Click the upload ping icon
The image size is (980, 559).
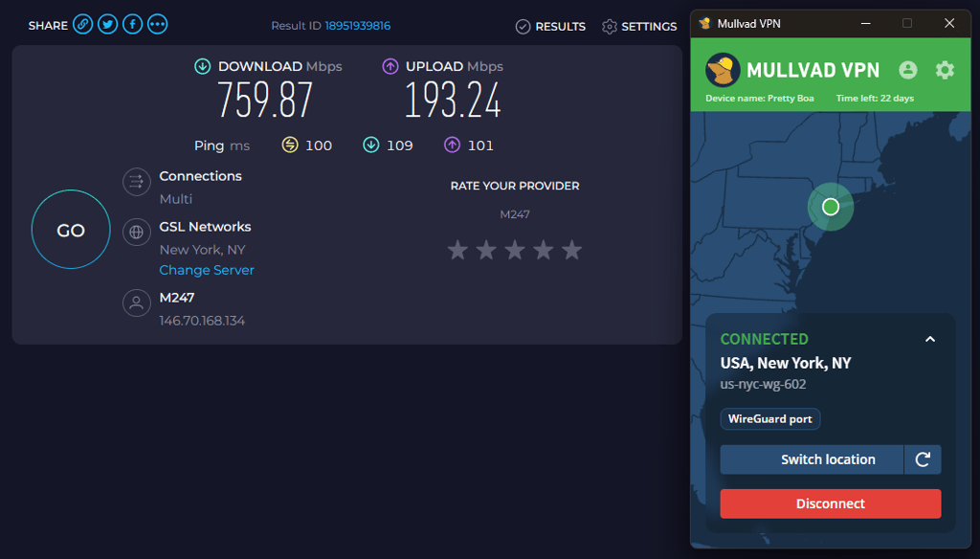[x=452, y=145]
